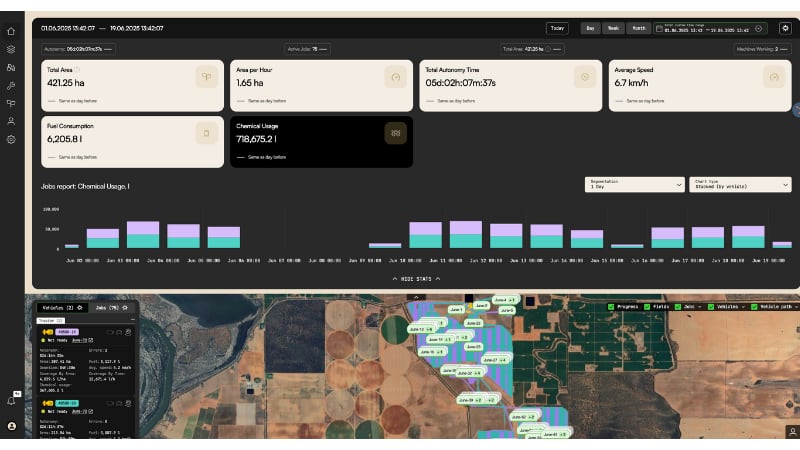
Task: Toggle the Vehicle path checkbox on the map
Action: coord(754,307)
